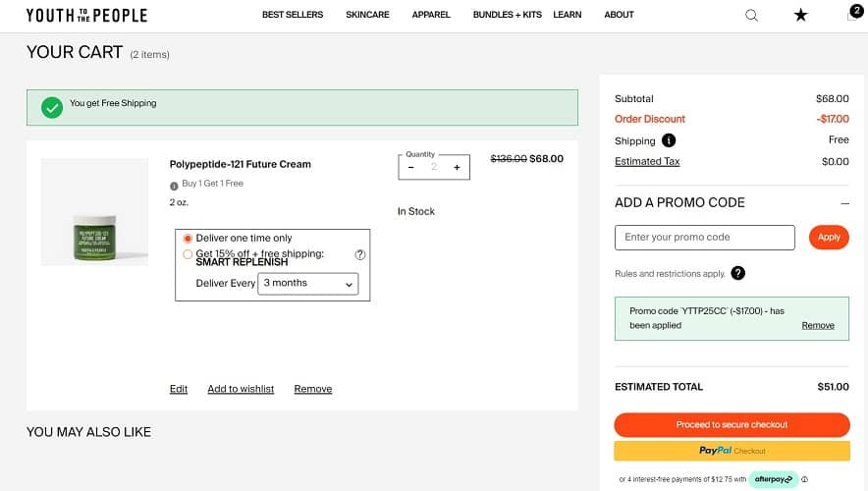Click Proceed to secure checkout

click(732, 424)
